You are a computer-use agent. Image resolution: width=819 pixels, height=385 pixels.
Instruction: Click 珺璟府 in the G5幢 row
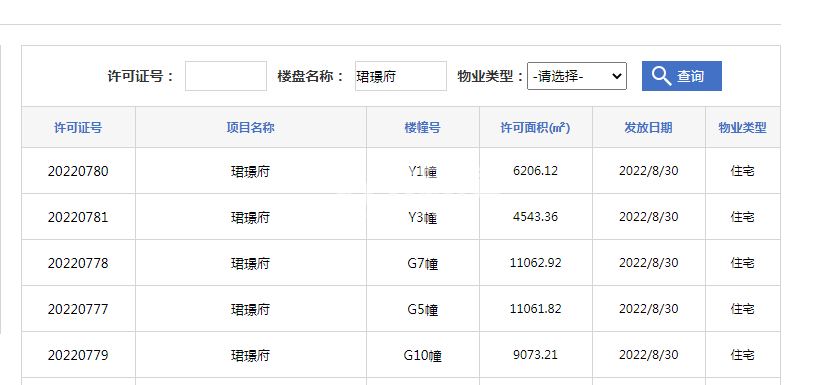pyautogui.click(x=250, y=310)
